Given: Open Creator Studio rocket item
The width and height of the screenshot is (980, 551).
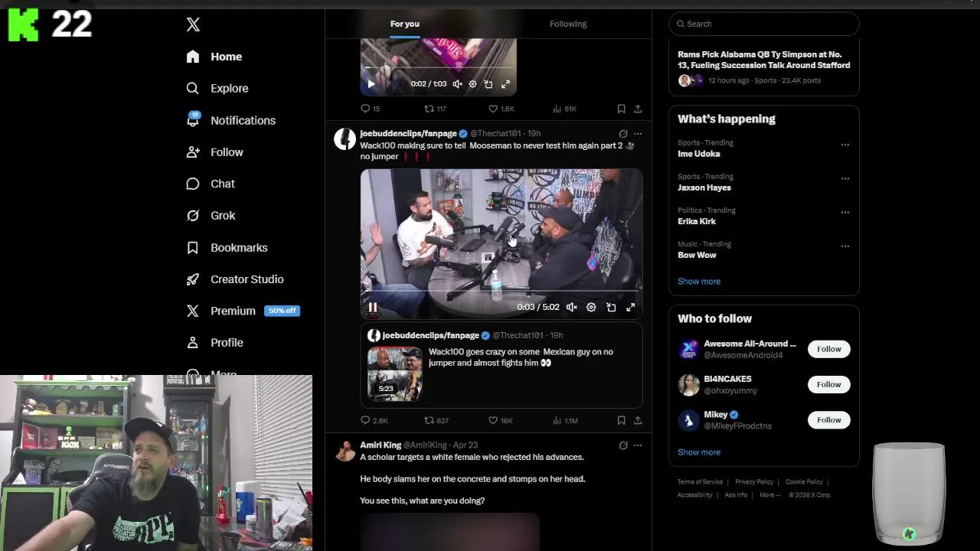Looking at the screenshot, I should [235, 279].
